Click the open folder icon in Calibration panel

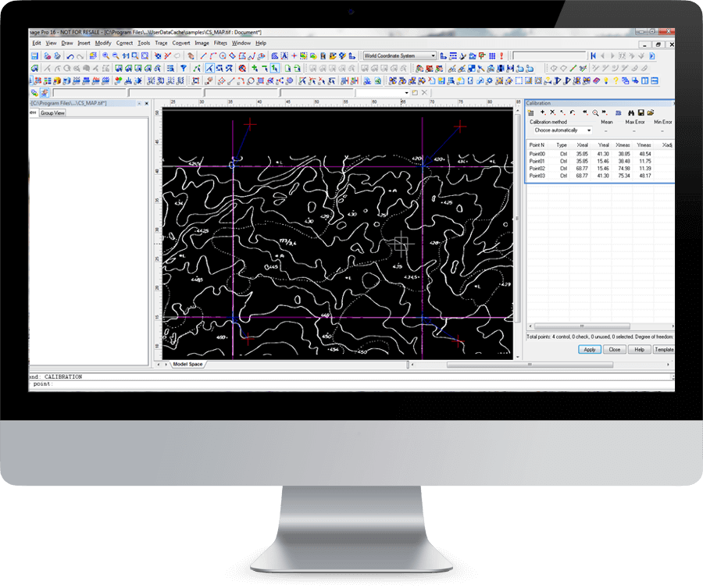coord(651,113)
